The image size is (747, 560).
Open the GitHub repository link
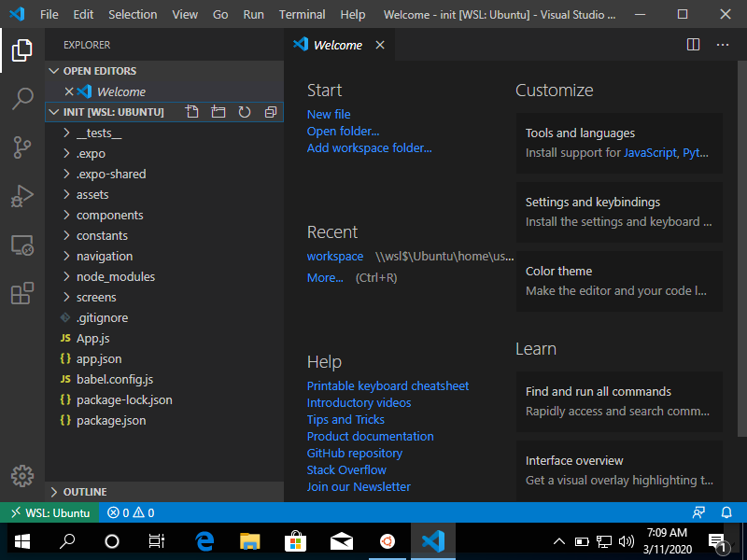pyautogui.click(x=355, y=453)
